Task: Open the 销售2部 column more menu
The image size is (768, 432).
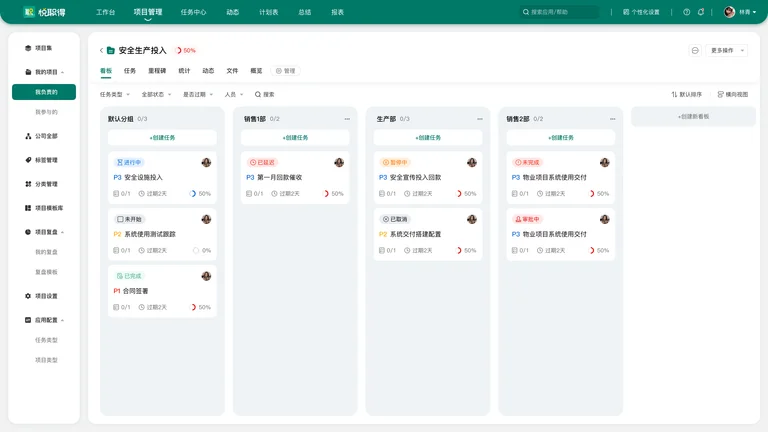Action: [x=613, y=119]
